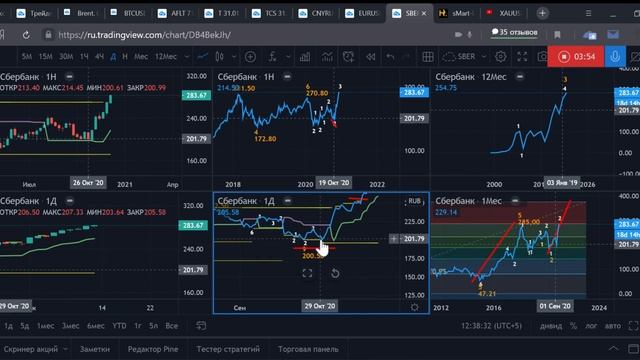Open the Скринер акций tab
Screen dimensions: 640x360
tap(31, 349)
